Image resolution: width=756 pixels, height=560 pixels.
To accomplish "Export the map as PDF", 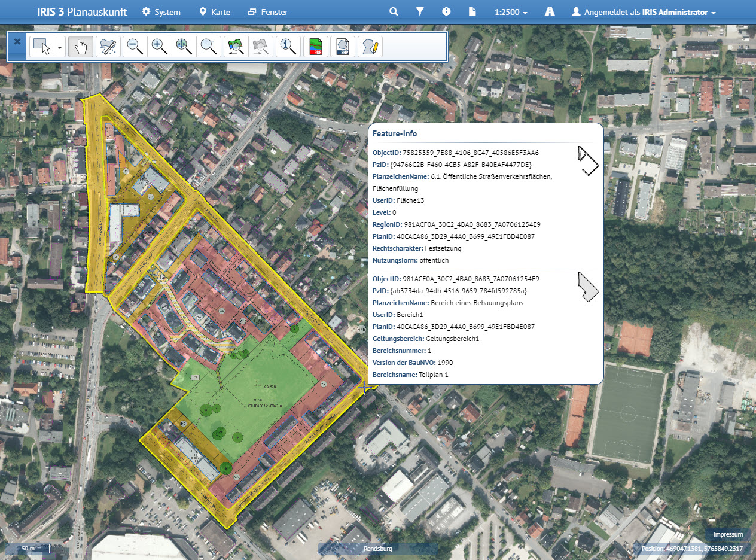I will [x=316, y=47].
